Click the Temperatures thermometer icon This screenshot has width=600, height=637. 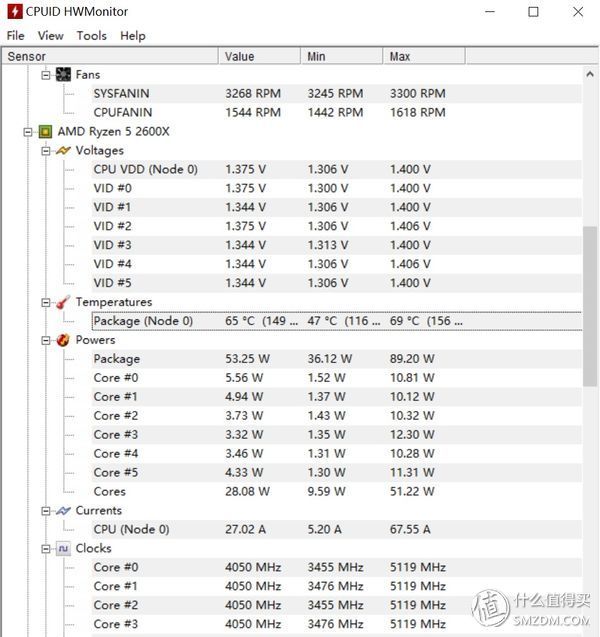pyautogui.click(x=63, y=302)
